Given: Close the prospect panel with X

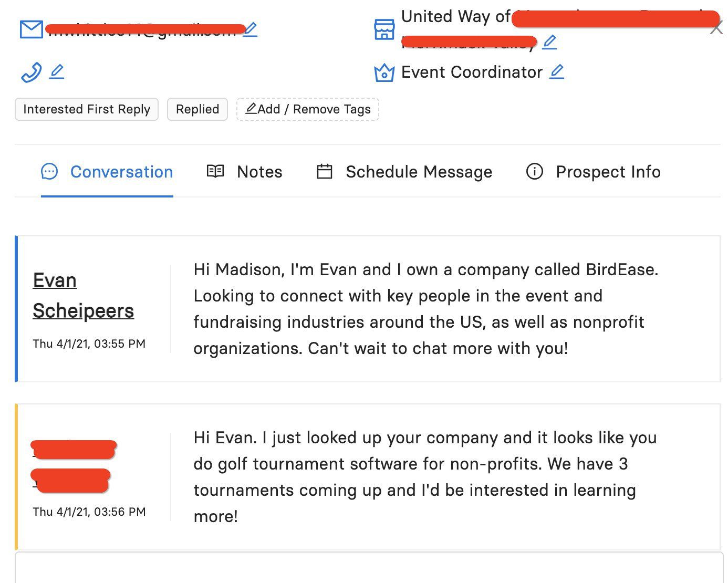Looking at the screenshot, I should point(716,28).
